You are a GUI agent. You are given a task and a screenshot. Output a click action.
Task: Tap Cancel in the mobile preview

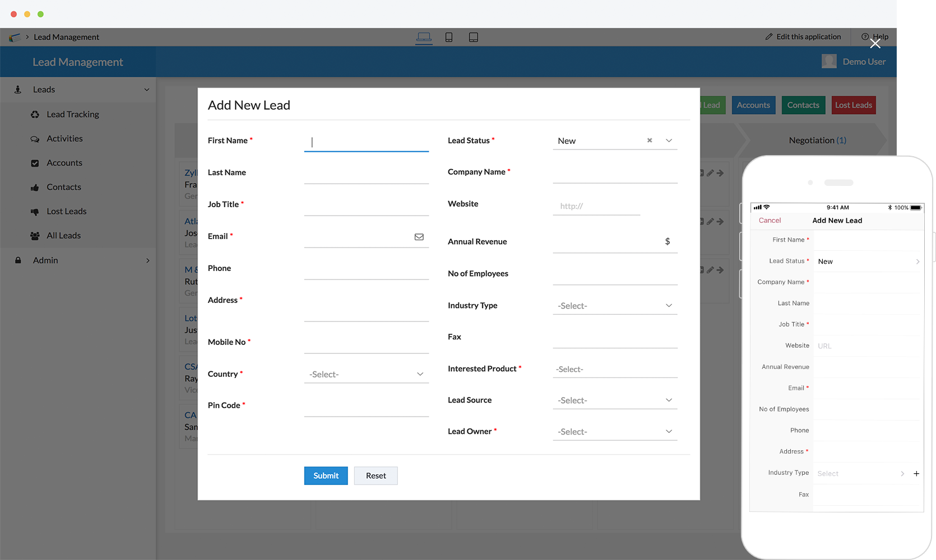click(x=770, y=221)
